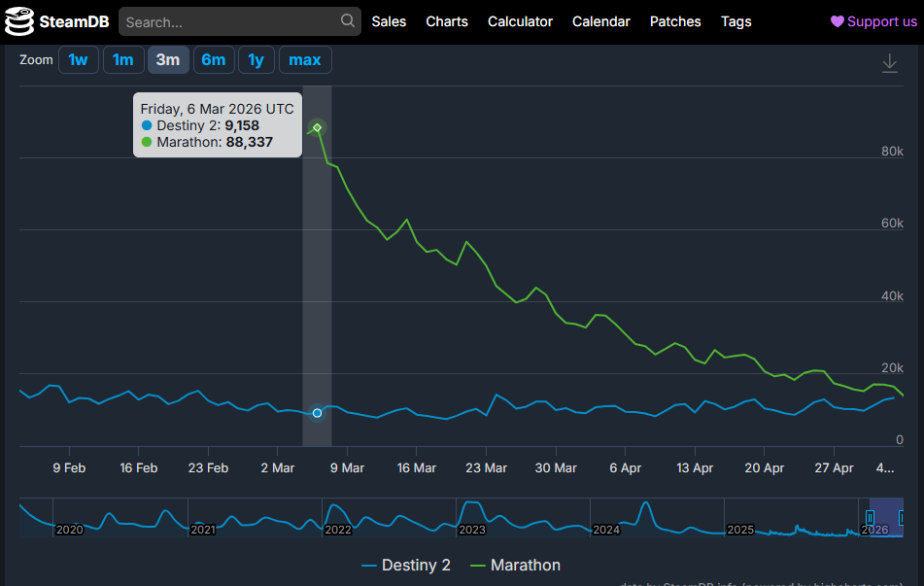Click the 2 Mar axis label
The height and width of the screenshot is (586, 924).
point(278,468)
